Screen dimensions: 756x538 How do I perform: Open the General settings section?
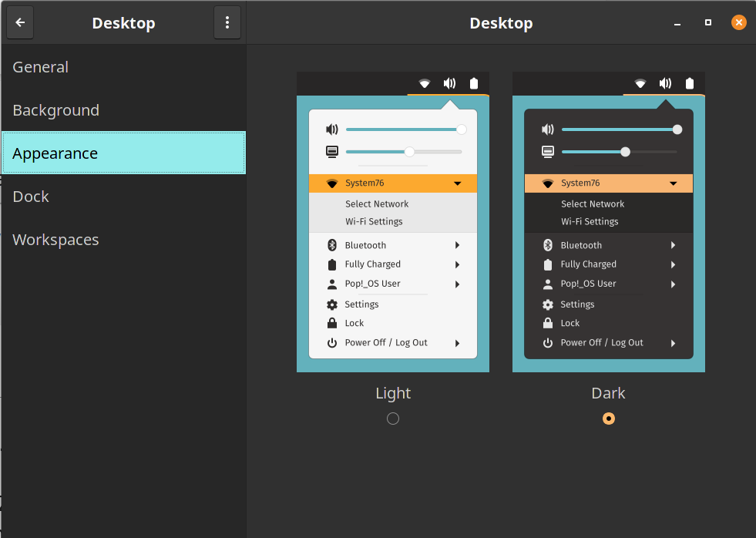pos(41,67)
